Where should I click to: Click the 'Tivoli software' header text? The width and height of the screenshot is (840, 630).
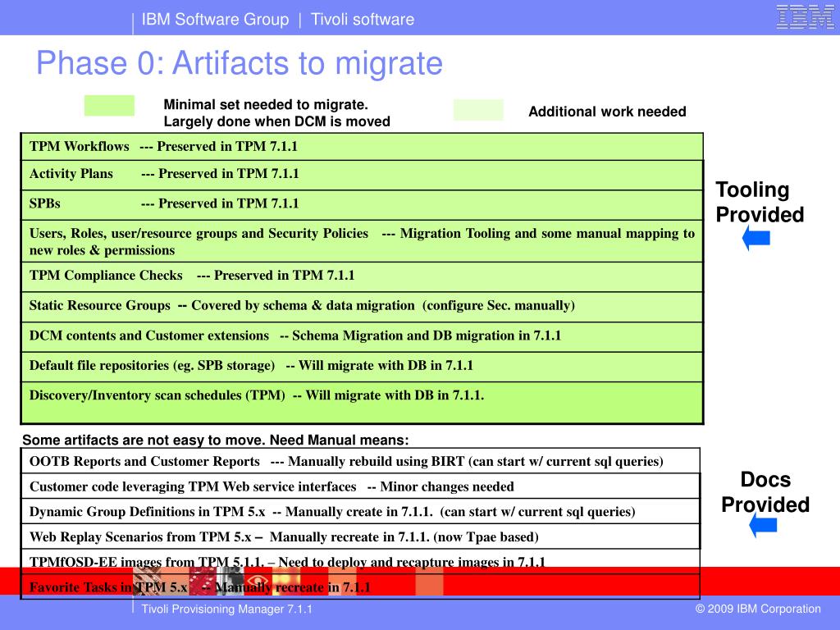point(363,20)
